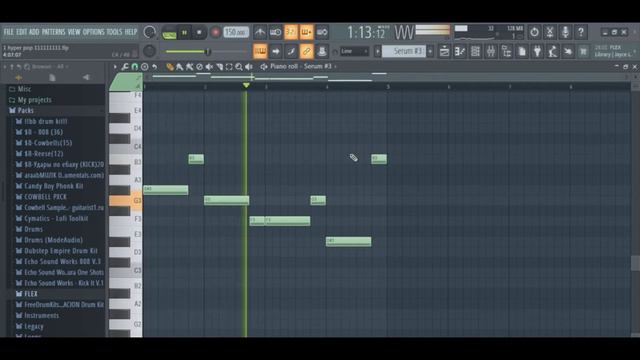Open the piano roll target channel selector icon

pos(264,67)
